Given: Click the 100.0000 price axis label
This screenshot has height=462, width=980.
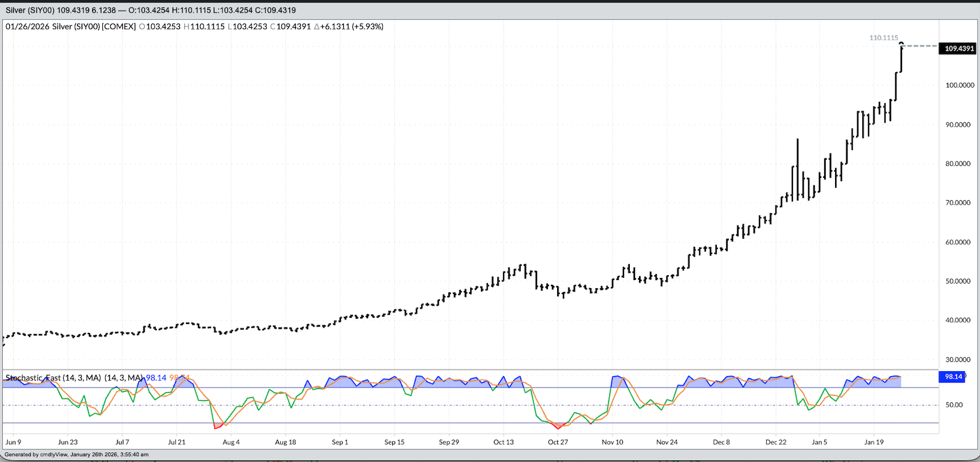Looking at the screenshot, I should [x=959, y=85].
